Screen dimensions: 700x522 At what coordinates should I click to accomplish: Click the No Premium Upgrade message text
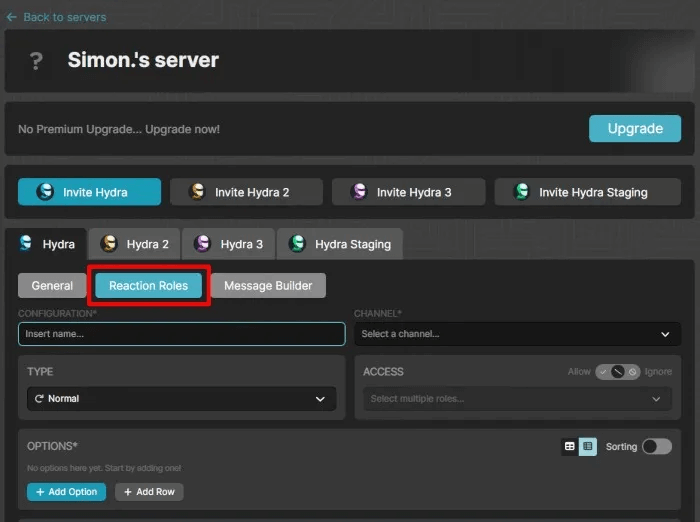click(x=119, y=129)
